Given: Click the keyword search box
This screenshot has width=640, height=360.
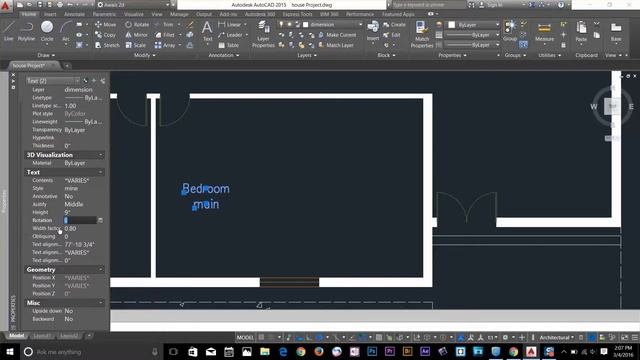Looking at the screenshot, I should (x=429, y=5).
